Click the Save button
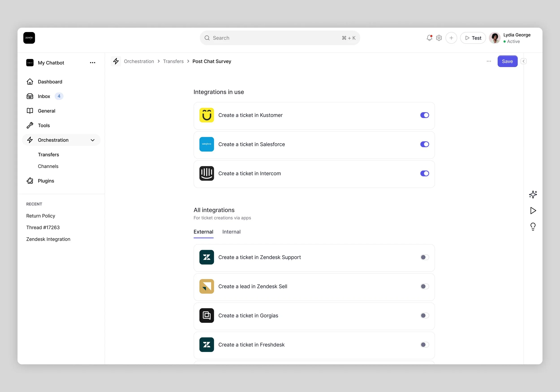The image size is (560, 392). 507,61
